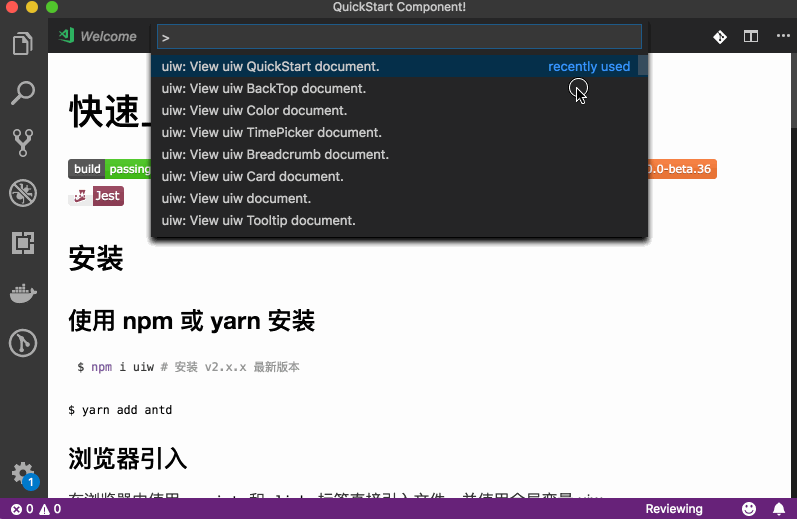Viewport: 797px width, 519px height.
Task: Open the Manage settings gear
Action: pyautogui.click(x=23, y=474)
